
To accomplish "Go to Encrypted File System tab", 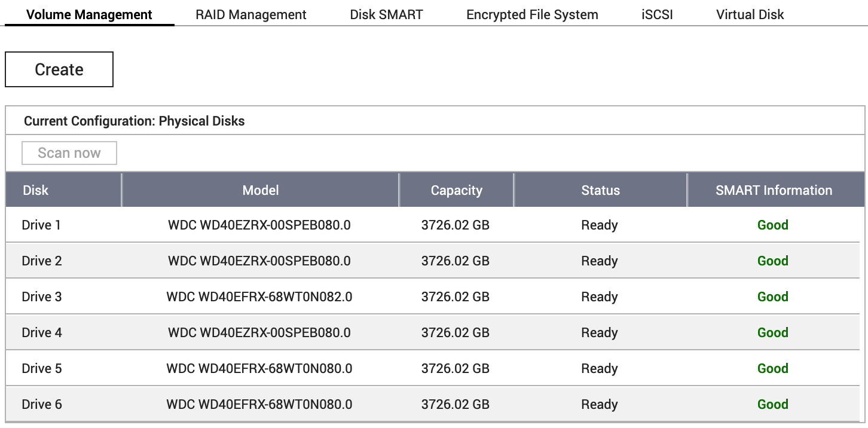I will (x=532, y=15).
